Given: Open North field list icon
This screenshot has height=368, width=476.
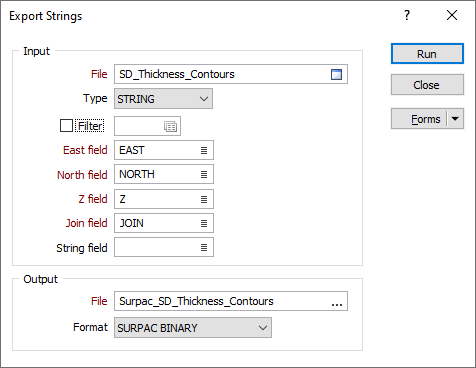Looking at the screenshot, I should [204, 175].
